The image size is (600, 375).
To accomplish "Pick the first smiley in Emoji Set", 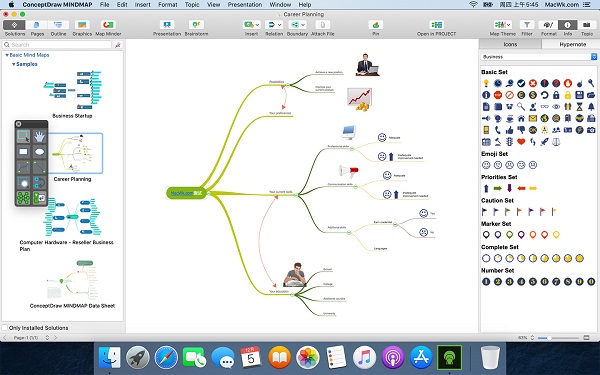I will tap(486, 165).
